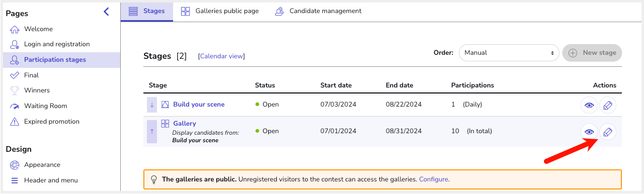Switch to the Stages tab
This screenshot has width=644, height=194.
pos(147,11)
